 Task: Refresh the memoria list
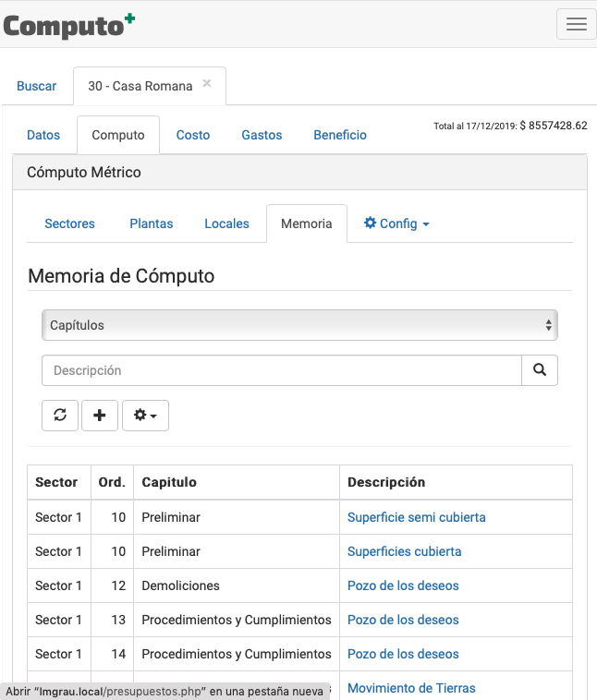(60, 416)
